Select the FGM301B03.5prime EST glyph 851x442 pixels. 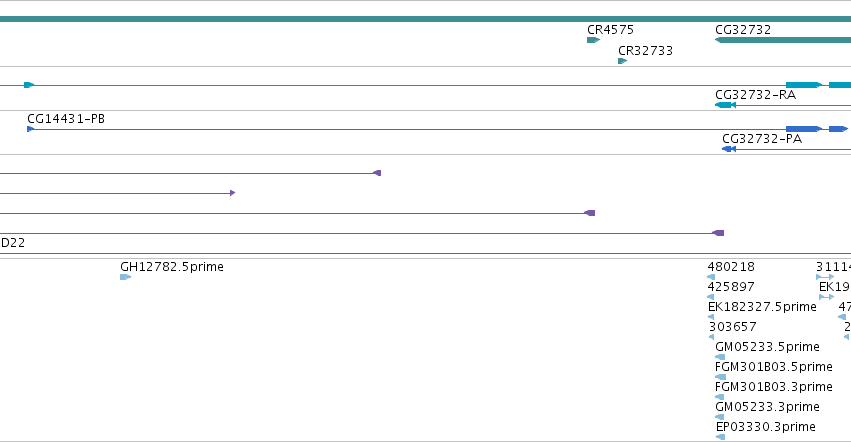click(721, 377)
